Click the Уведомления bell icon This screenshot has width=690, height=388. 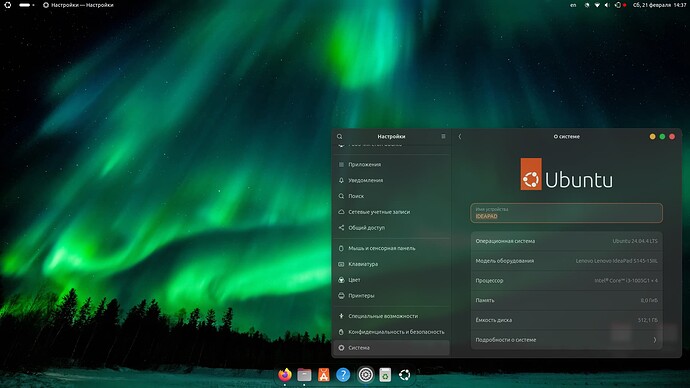[x=341, y=180]
